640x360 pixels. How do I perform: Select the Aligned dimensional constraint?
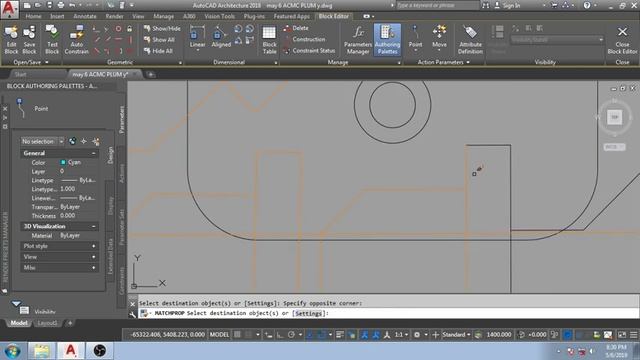coord(221,37)
